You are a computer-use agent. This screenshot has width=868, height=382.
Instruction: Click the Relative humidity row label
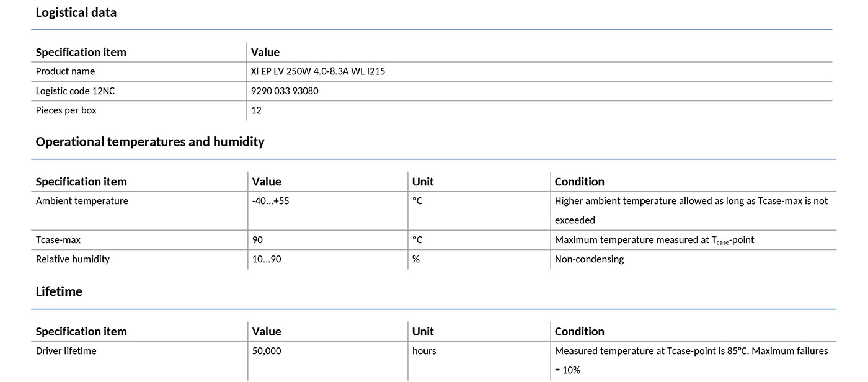click(x=73, y=259)
